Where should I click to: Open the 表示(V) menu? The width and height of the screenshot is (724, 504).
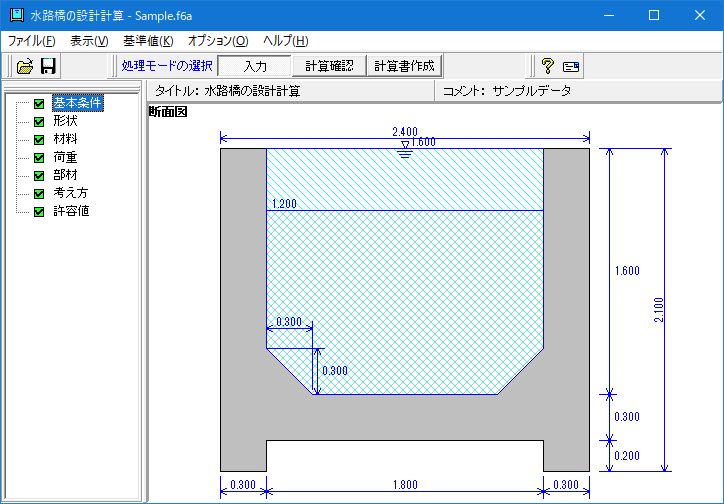[x=89, y=41]
